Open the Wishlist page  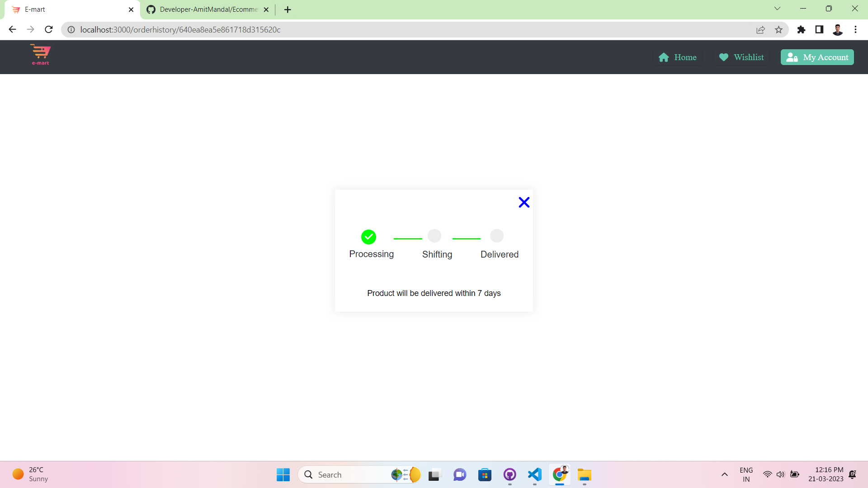741,57
